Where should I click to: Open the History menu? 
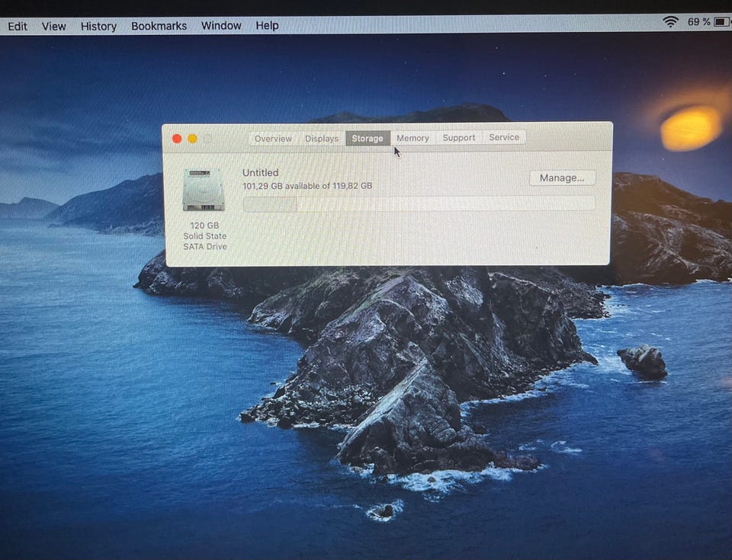pyautogui.click(x=98, y=26)
